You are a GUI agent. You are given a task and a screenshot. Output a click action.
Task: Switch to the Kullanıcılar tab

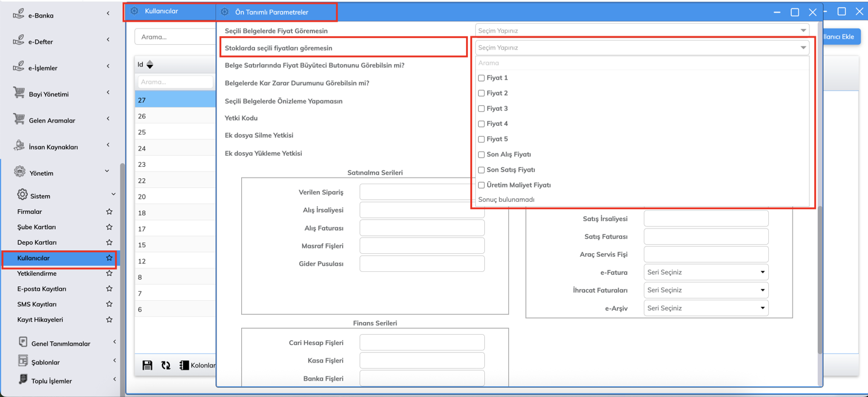(x=162, y=11)
